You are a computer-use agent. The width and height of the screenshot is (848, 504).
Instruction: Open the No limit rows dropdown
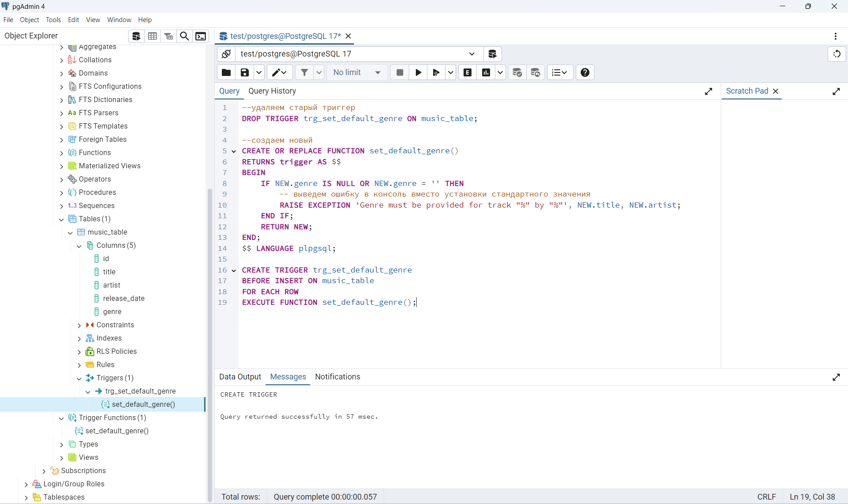(x=357, y=72)
